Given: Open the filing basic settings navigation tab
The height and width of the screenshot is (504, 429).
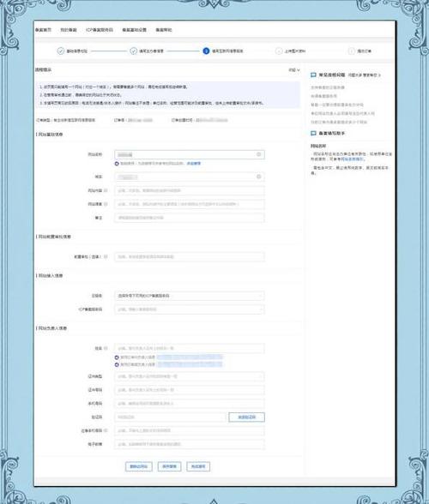Looking at the screenshot, I should pyautogui.click(x=134, y=29).
